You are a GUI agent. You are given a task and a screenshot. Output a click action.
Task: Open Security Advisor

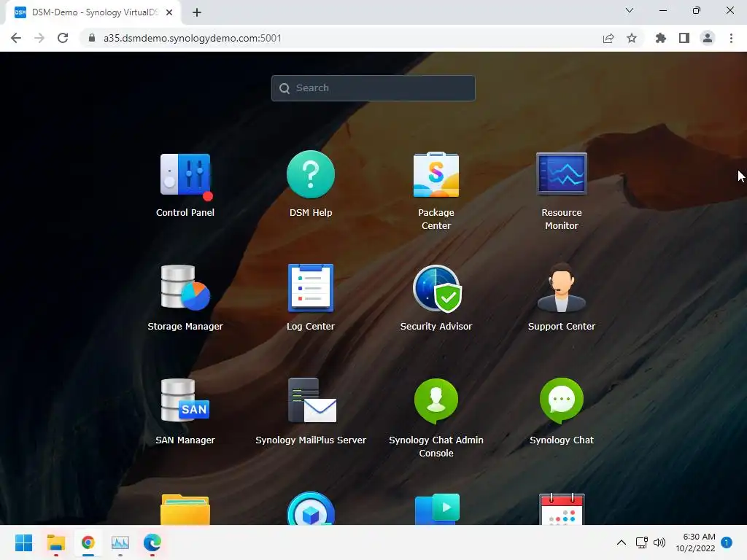point(436,288)
